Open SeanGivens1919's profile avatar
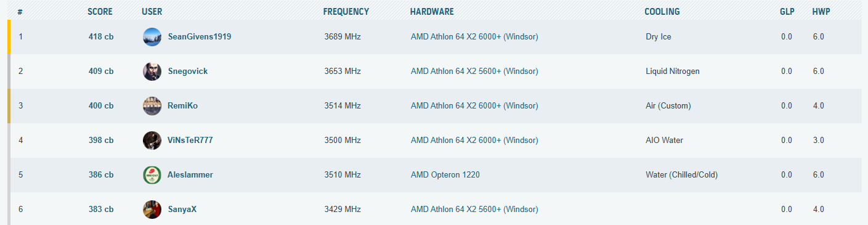 [x=152, y=37]
